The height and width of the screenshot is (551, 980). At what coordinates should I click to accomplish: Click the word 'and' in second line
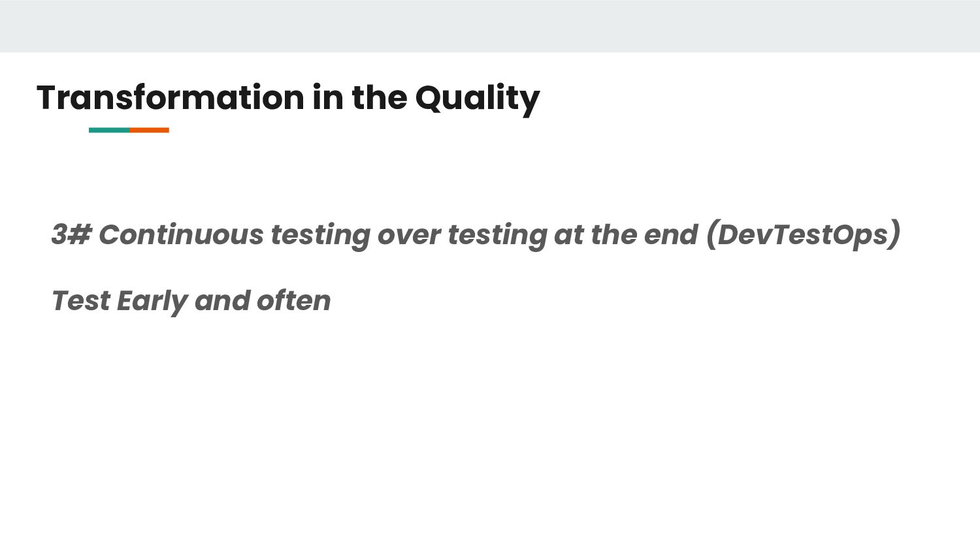[x=222, y=300]
